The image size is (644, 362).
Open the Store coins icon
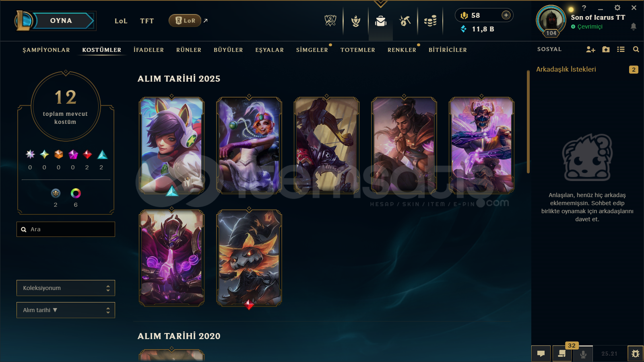pos(430,21)
